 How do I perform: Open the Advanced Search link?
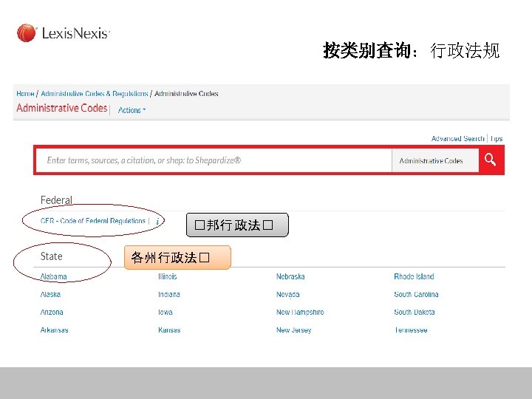(457, 138)
